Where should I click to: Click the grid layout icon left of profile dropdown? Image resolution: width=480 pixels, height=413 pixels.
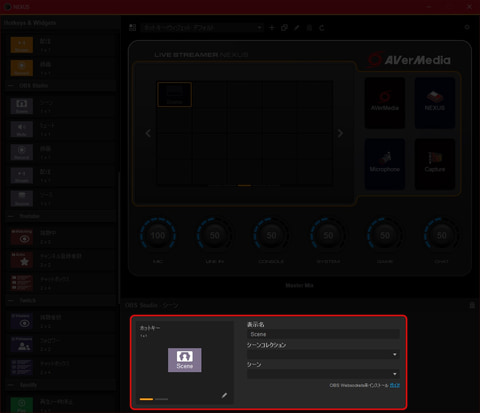click(x=133, y=28)
